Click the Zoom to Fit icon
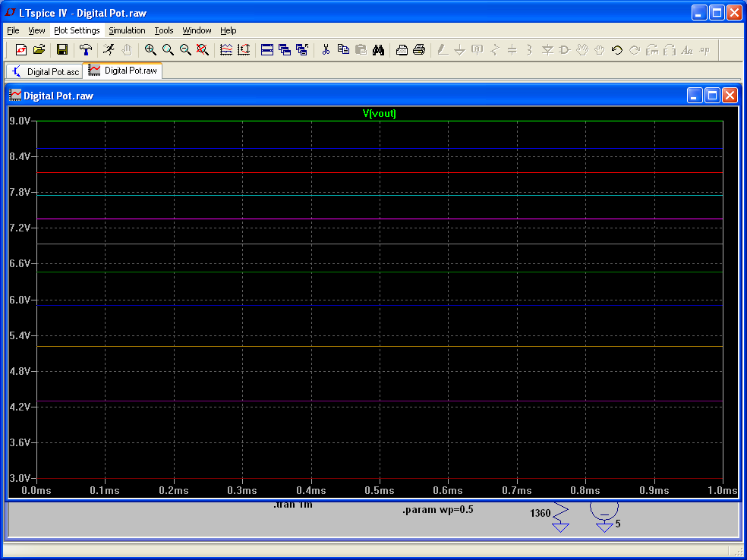This screenshot has width=747, height=560. click(203, 49)
